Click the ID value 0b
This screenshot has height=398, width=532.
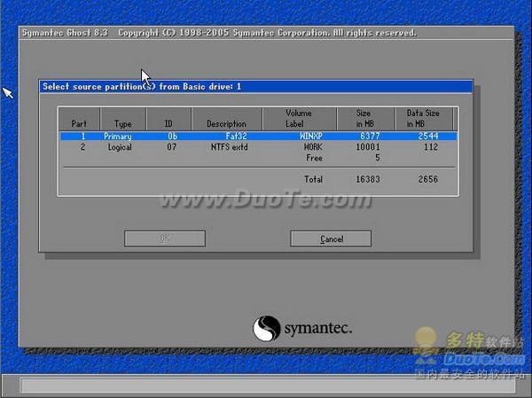tap(172, 136)
